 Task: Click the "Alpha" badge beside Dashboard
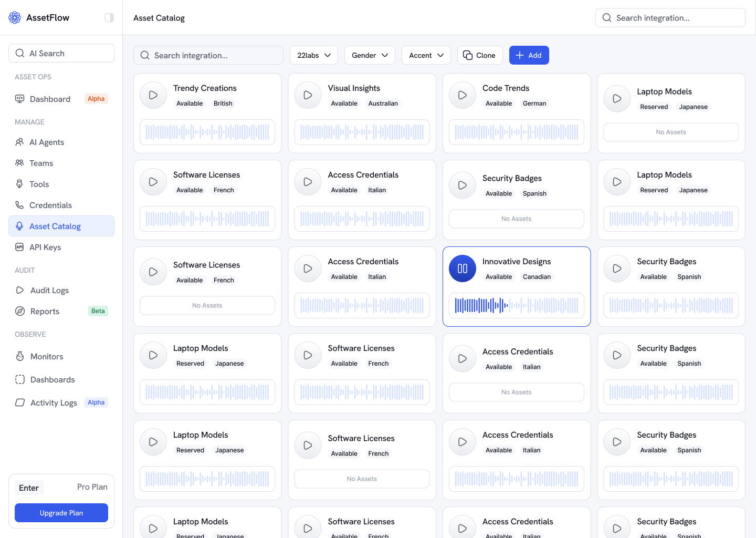pos(96,99)
